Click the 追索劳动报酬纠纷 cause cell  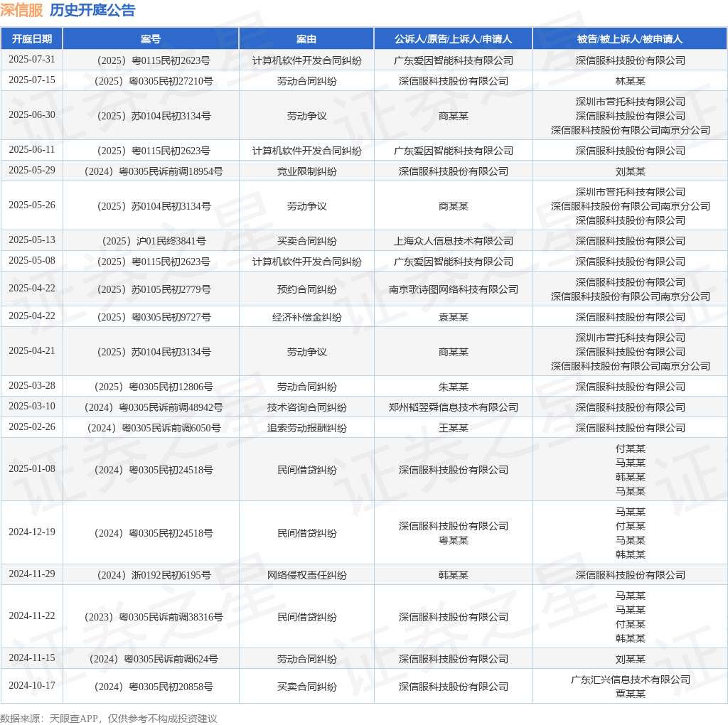tap(306, 428)
